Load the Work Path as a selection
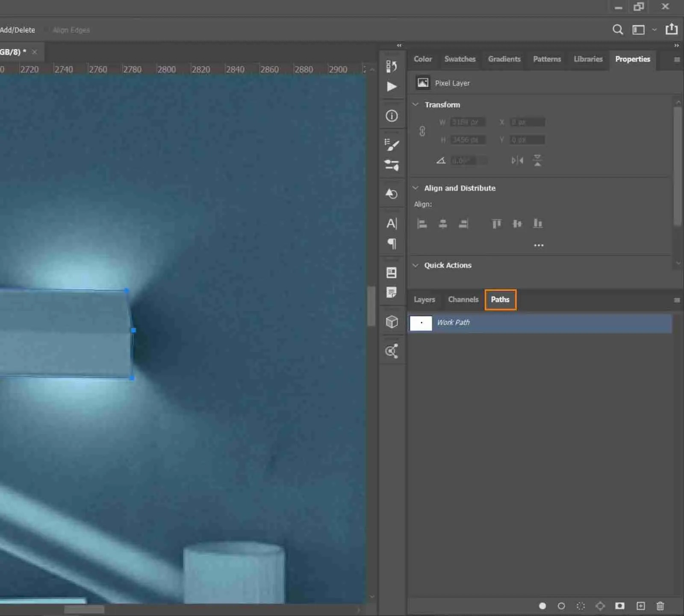Image resolution: width=684 pixels, height=616 pixels. pos(581,606)
